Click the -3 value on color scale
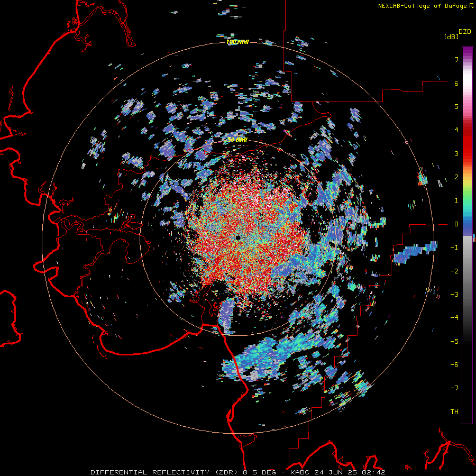This screenshot has height=476, width=476. click(454, 295)
